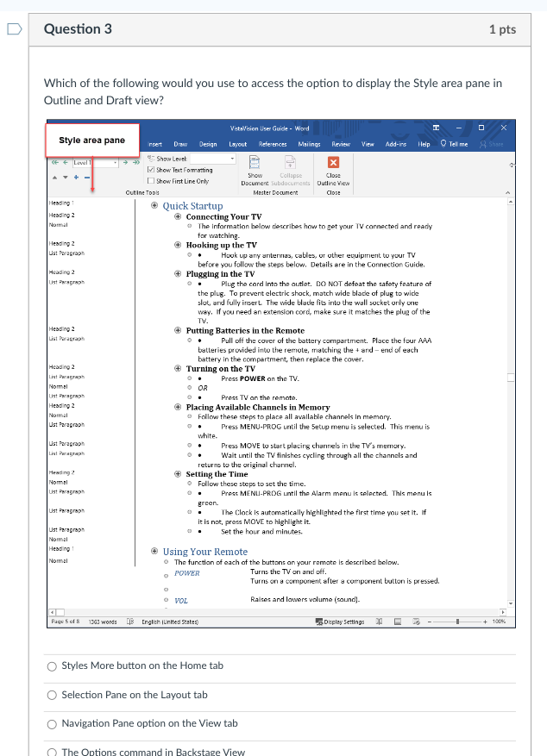Switch to Read Mode view icon
The height and width of the screenshot is (756, 547).
coord(379,622)
